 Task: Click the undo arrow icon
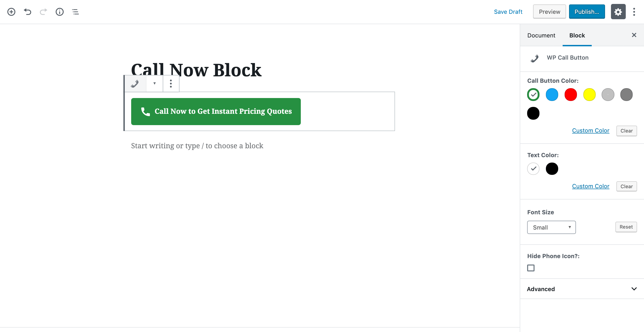28,11
